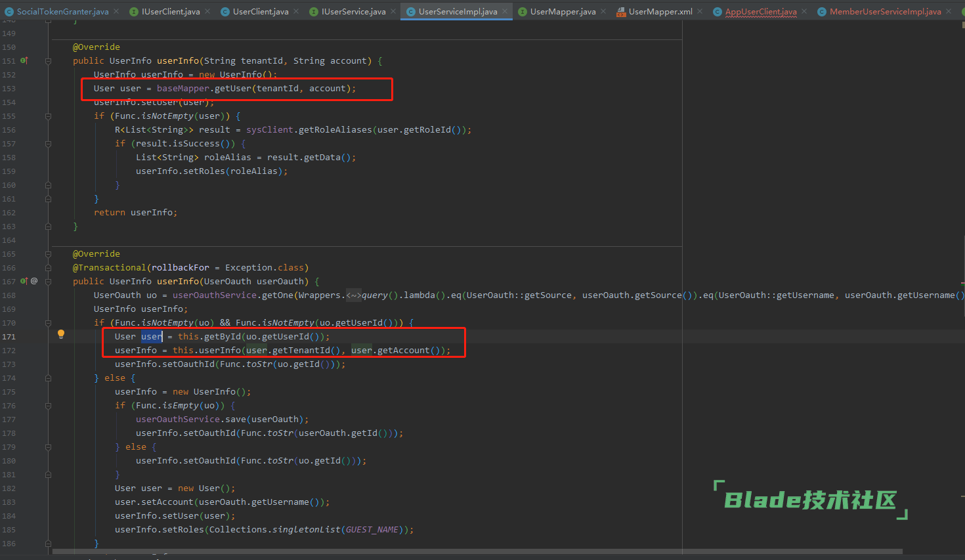The height and width of the screenshot is (560, 965).
Task: Click the class icon on SocialTokenGranter.java tab
Action: [x=9, y=12]
